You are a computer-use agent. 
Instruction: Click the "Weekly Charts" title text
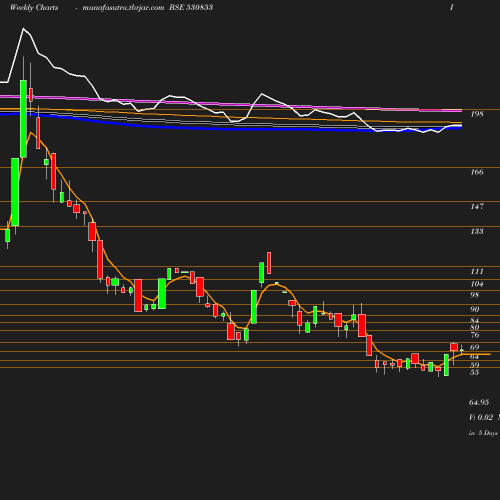pyautogui.click(x=34, y=7)
